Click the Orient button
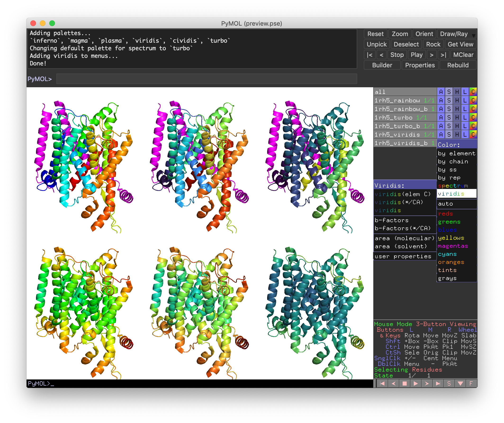This screenshot has height=423, width=504. tap(424, 34)
